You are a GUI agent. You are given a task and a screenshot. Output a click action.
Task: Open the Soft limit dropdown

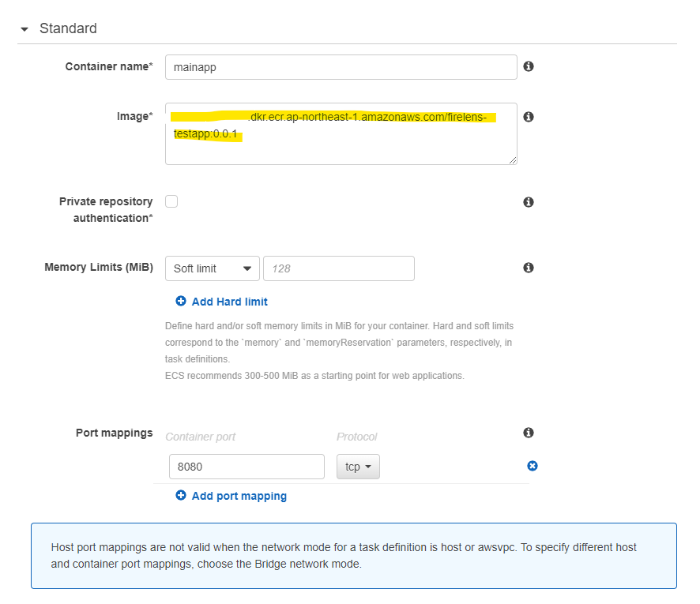click(212, 268)
